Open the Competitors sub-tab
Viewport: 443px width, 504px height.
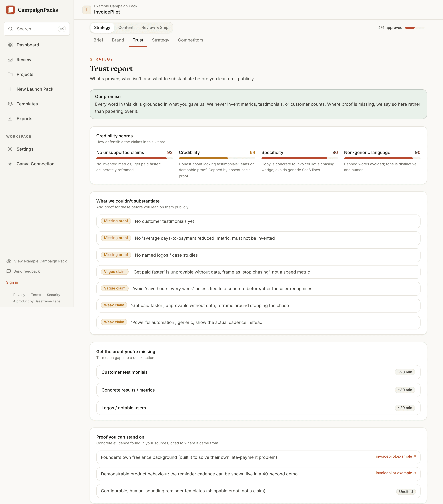191,40
